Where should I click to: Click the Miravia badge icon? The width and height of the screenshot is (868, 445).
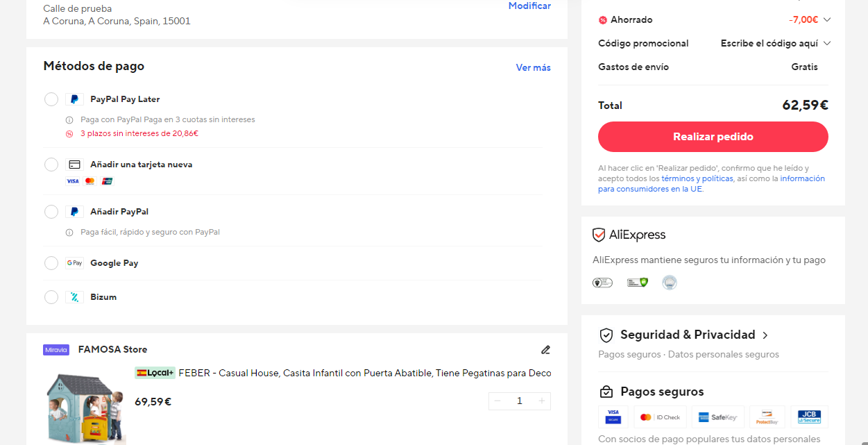click(x=56, y=350)
